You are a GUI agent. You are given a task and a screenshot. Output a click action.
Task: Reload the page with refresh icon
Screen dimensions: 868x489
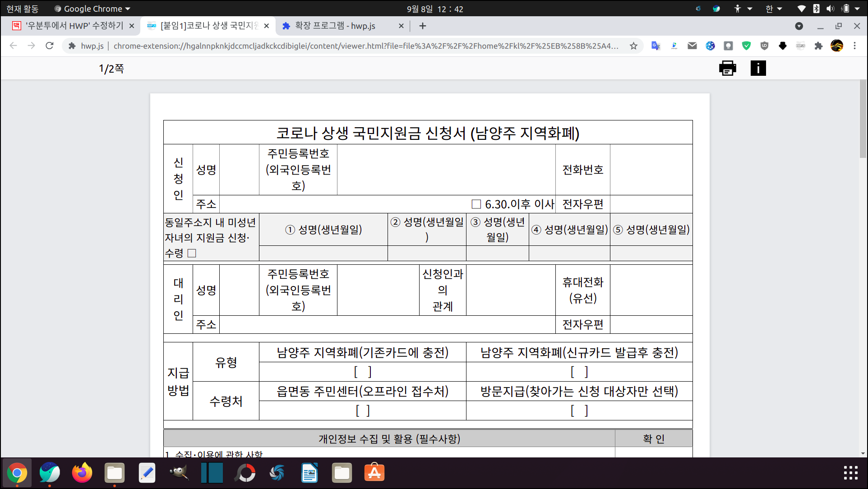50,46
